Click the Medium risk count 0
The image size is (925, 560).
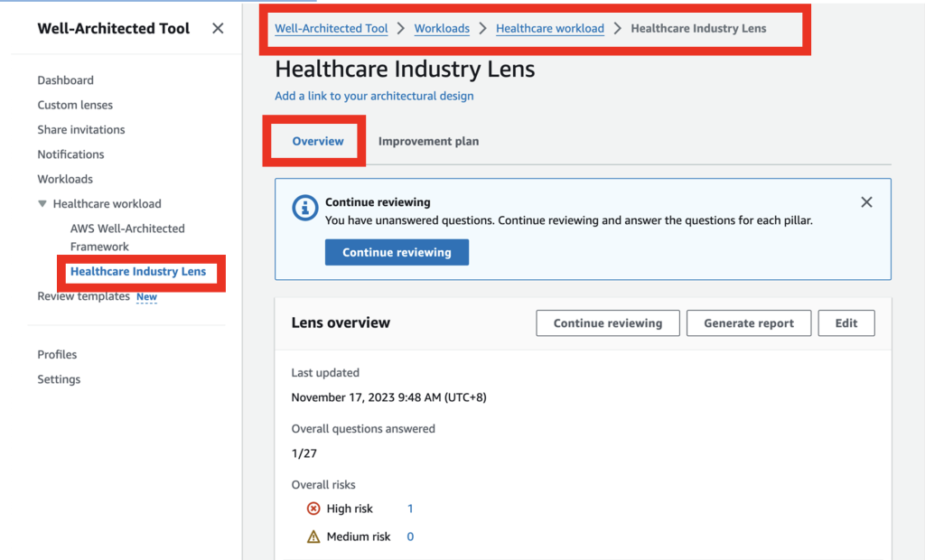[x=410, y=537]
